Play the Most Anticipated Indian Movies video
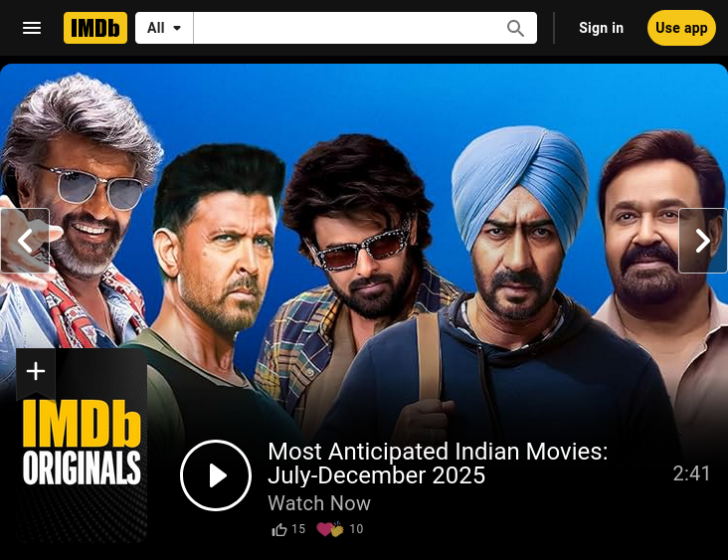Image resolution: width=728 pixels, height=560 pixels. click(216, 475)
